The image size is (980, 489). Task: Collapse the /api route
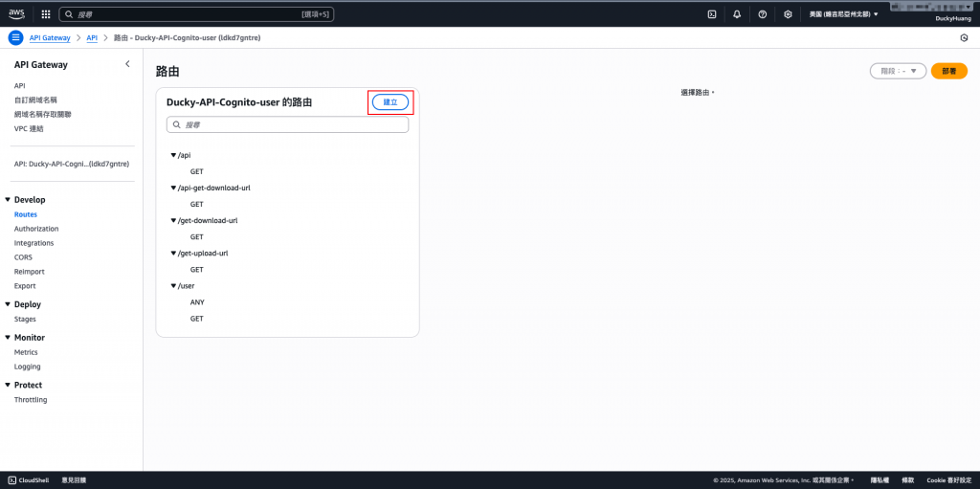click(x=174, y=154)
